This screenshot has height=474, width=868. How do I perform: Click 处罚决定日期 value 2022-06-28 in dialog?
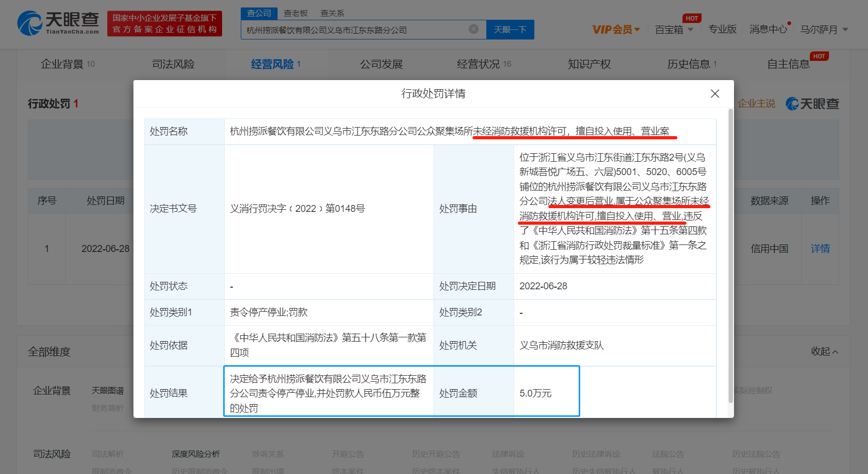(543, 286)
